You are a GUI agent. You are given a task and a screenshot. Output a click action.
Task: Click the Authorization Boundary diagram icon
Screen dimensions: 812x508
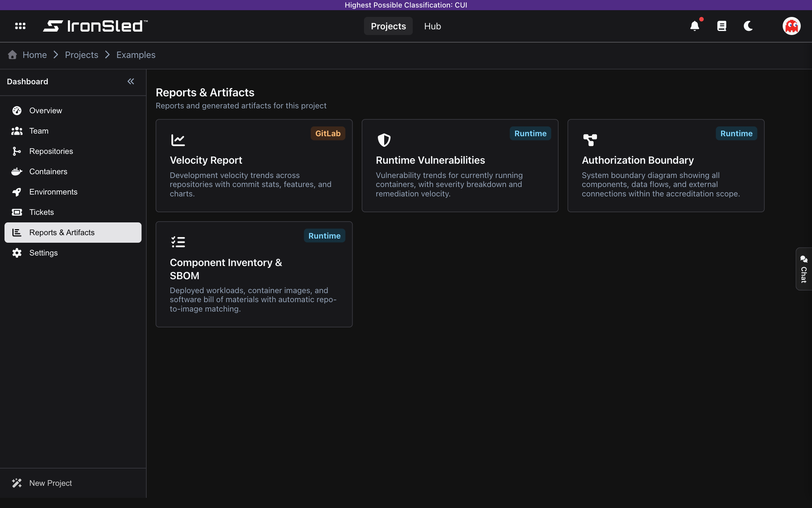(590, 140)
